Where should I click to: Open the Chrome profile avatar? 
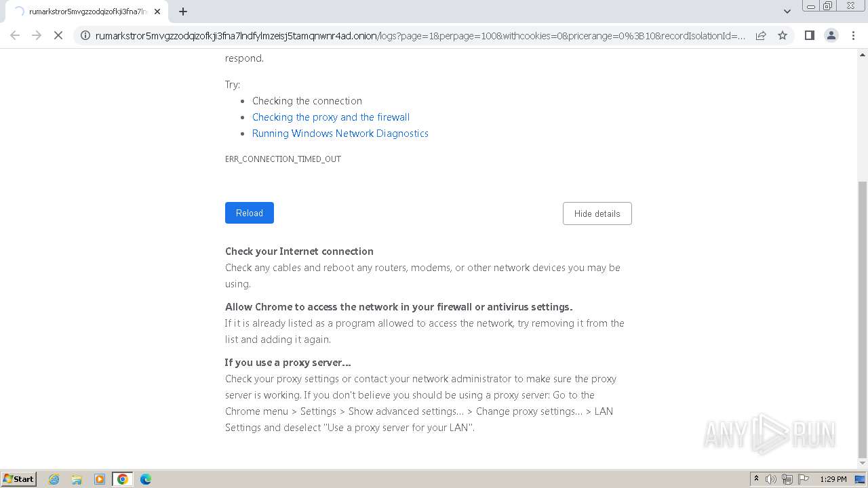click(x=831, y=35)
